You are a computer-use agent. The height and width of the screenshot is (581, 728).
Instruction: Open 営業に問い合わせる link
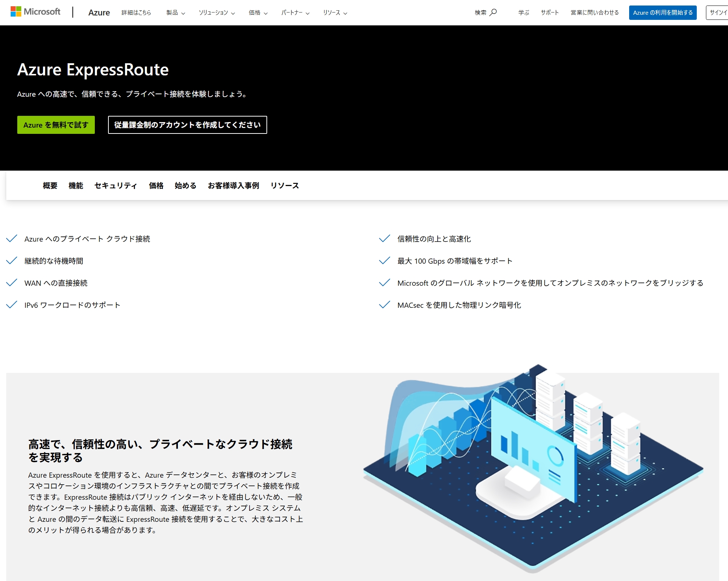pos(595,13)
